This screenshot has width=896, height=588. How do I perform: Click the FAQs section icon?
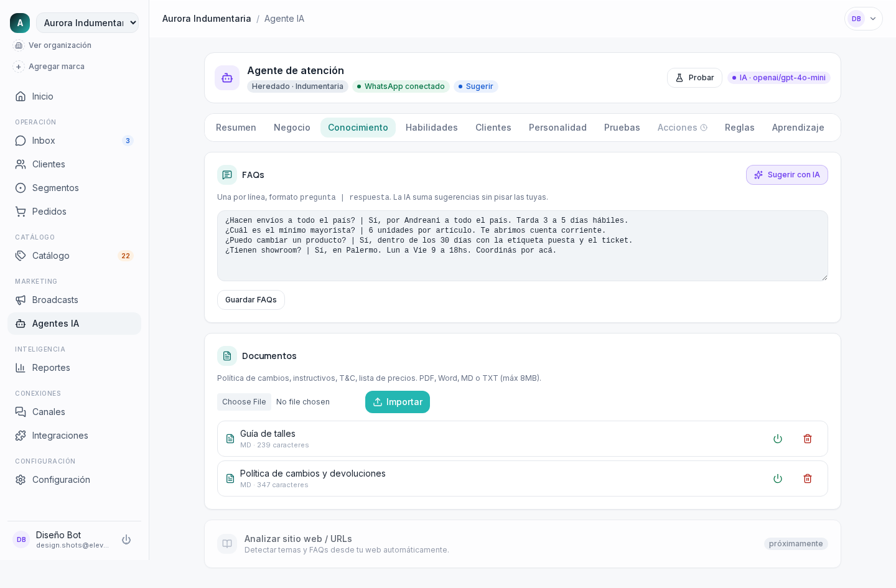pyautogui.click(x=227, y=175)
